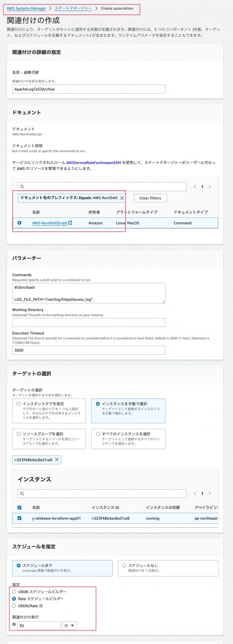Image resolution: width=233 pixels, height=644 pixels.
Task: Click the external link icon beside AWS-RunShellScript
Action: click(x=70, y=223)
